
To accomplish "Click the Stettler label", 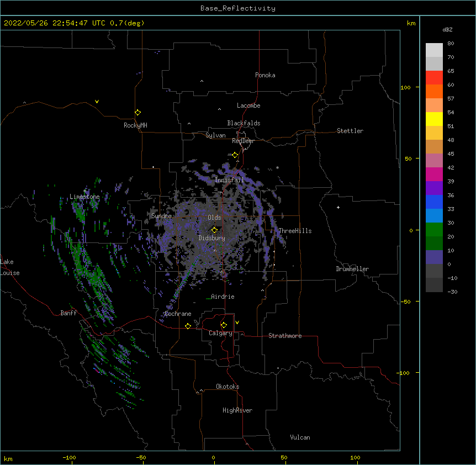I will pos(350,131).
